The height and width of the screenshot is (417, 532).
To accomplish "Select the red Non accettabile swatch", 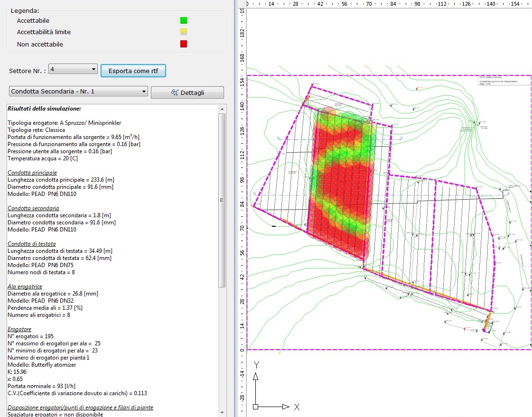I will click(x=183, y=44).
